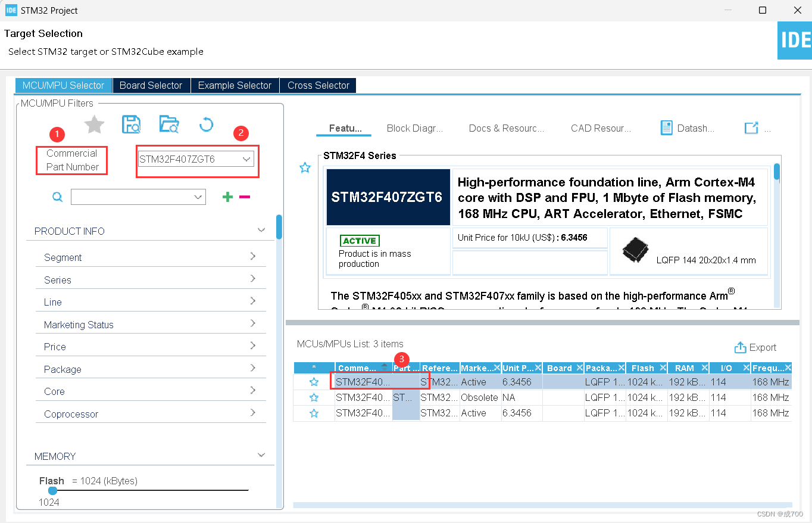Open the Block Diagram tab
The width and height of the screenshot is (812, 523).
(415, 128)
